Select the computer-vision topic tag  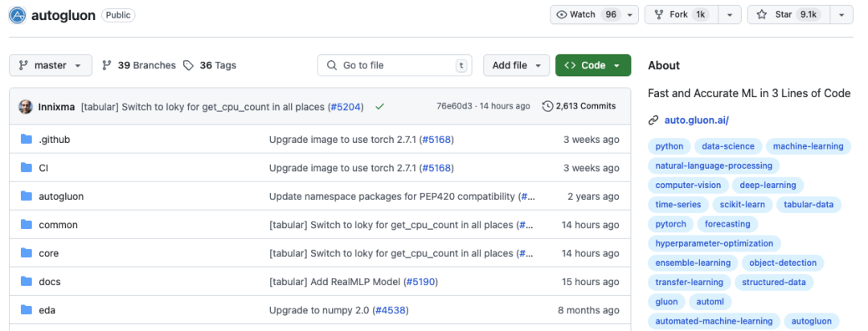688,185
